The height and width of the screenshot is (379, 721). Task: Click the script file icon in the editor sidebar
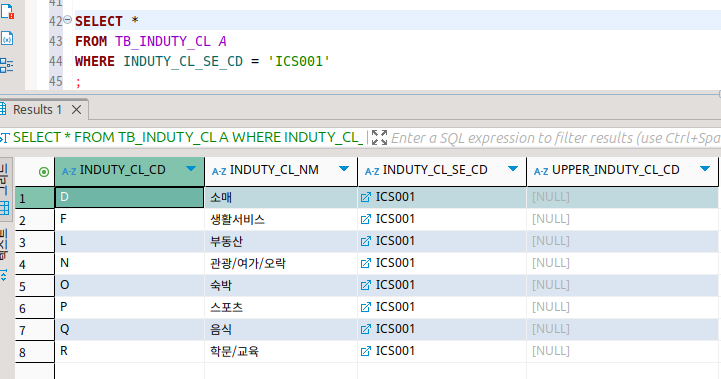[6, 11]
